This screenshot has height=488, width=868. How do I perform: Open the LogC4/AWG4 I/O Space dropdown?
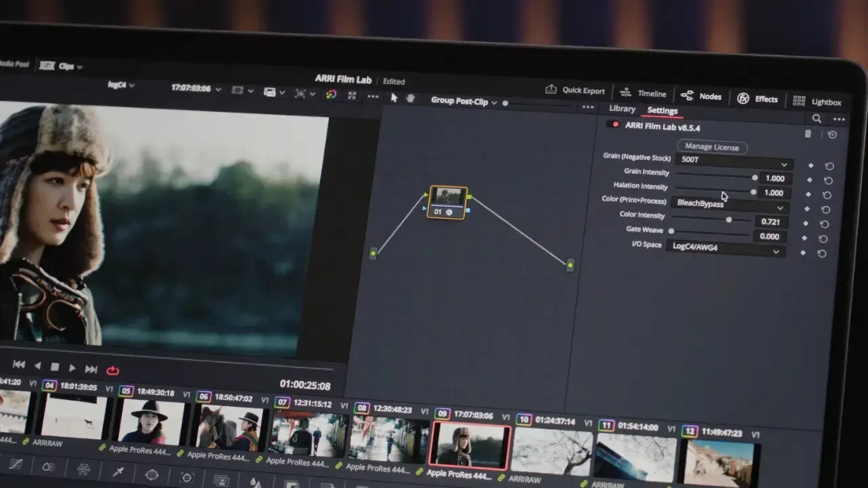tap(725, 249)
